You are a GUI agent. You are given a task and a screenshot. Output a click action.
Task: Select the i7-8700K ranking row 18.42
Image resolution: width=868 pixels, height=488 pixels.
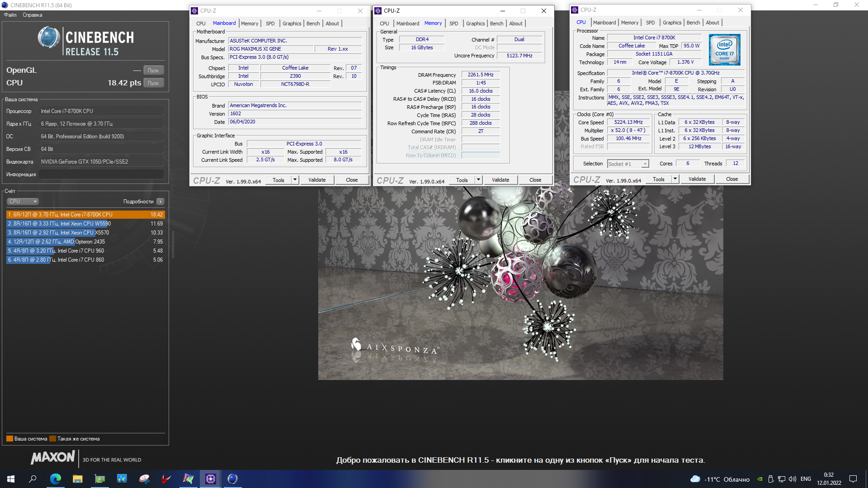click(x=85, y=215)
